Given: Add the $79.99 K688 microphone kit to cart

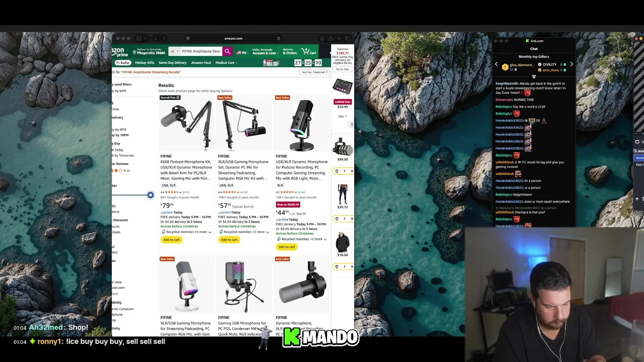Looking at the screenshot, I should (x=171, y=240).
